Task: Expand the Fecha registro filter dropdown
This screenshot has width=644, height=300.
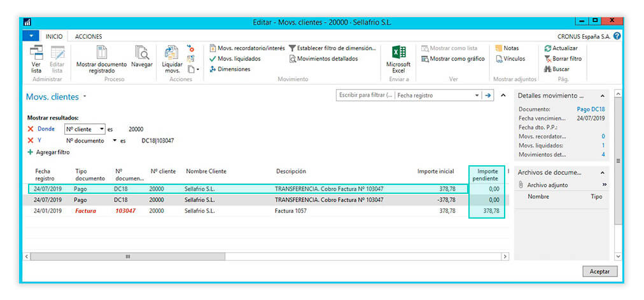Action: [x=477, y=95]
